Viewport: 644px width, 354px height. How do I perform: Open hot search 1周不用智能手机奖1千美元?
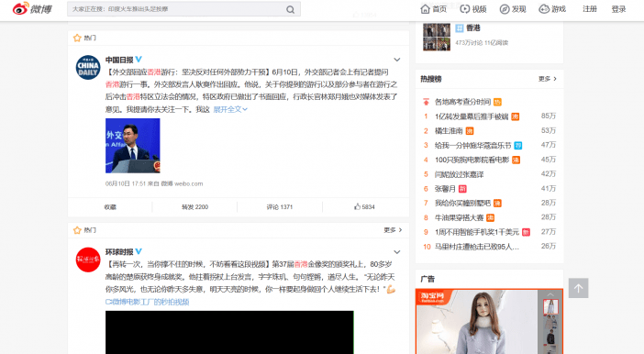pyautogui.click(x=477, y=232)
